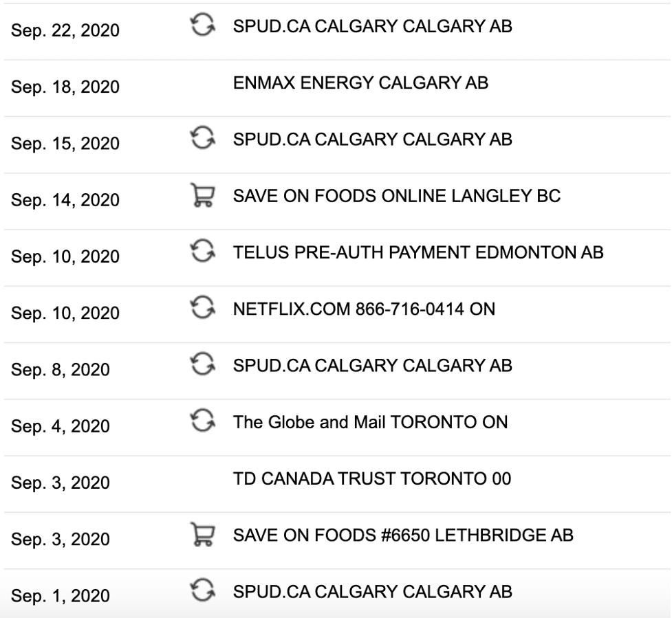
Task: Open The Globe and Mail TORONTO transaction
Action: pyautogui.click(x=370, y=422)
